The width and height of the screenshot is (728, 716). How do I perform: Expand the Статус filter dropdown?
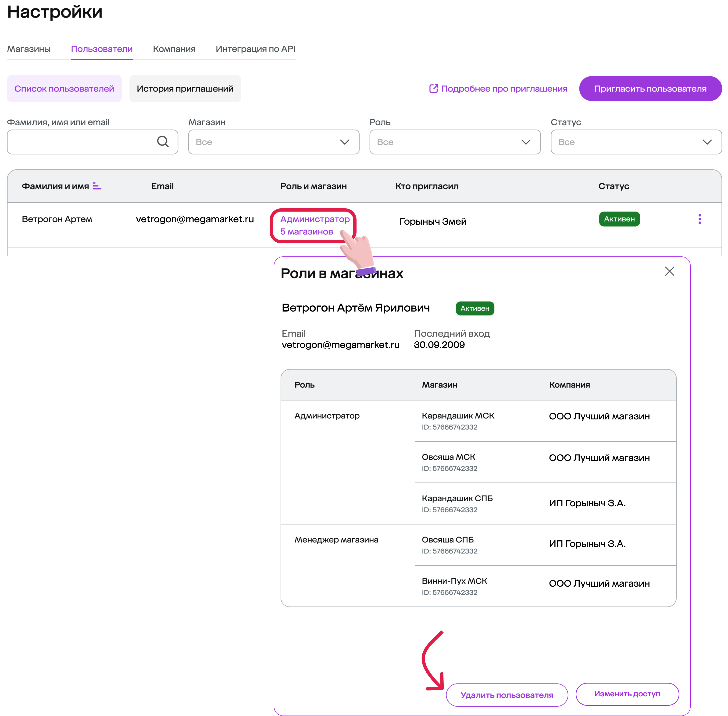(x=636, y=142)
